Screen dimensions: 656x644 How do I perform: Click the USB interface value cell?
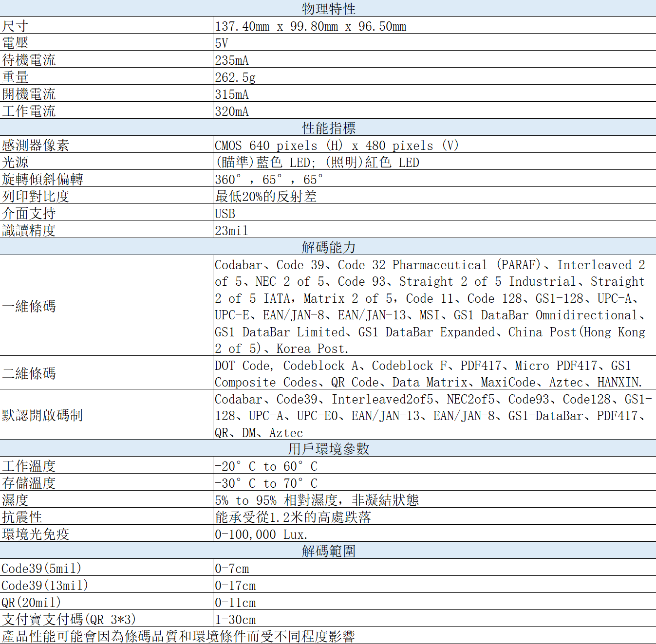pyautogui.click(x=225, y=213)
